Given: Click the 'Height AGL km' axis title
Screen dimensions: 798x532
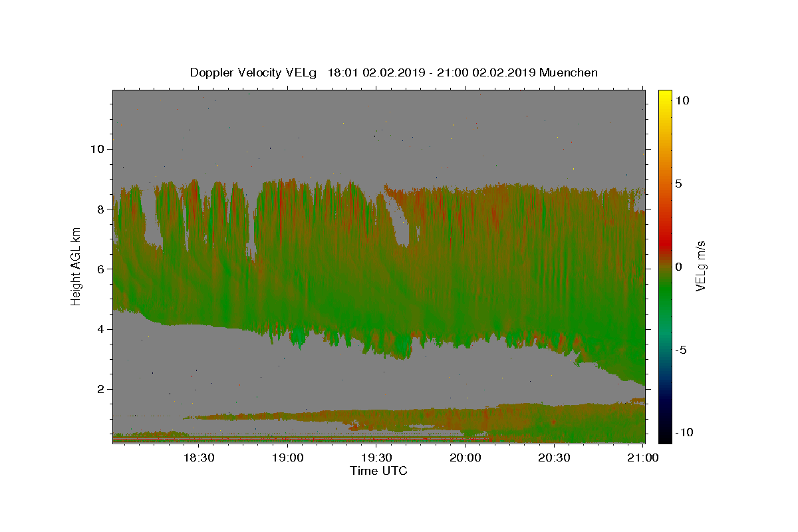Looking at the screenshot, I should (x=76, y=267).
